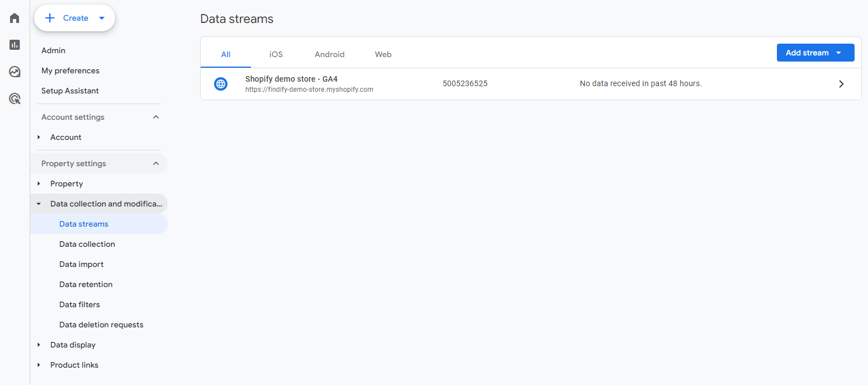Open the Home icon in left rail

pyautogui.click(x=14, y=17)
